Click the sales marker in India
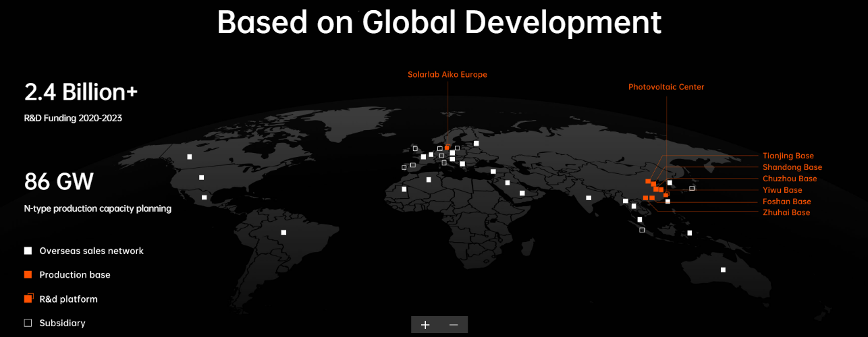 click(589, 197)
